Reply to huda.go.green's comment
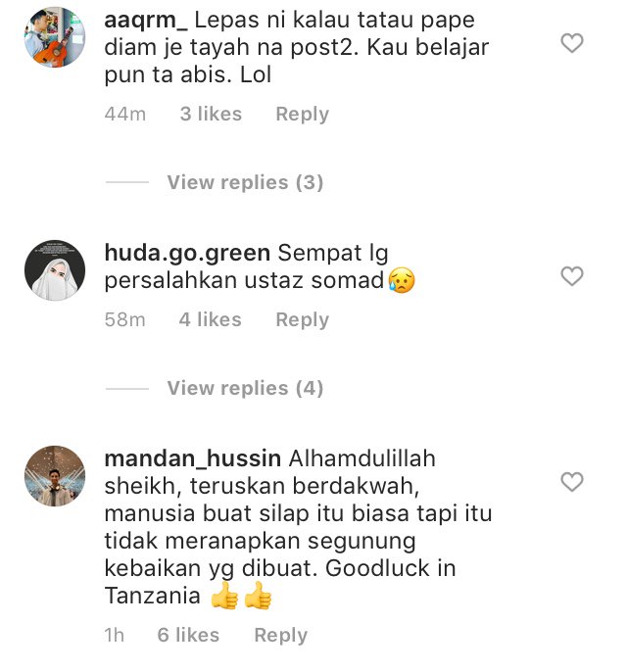627x672 pixels. point(302,319)
